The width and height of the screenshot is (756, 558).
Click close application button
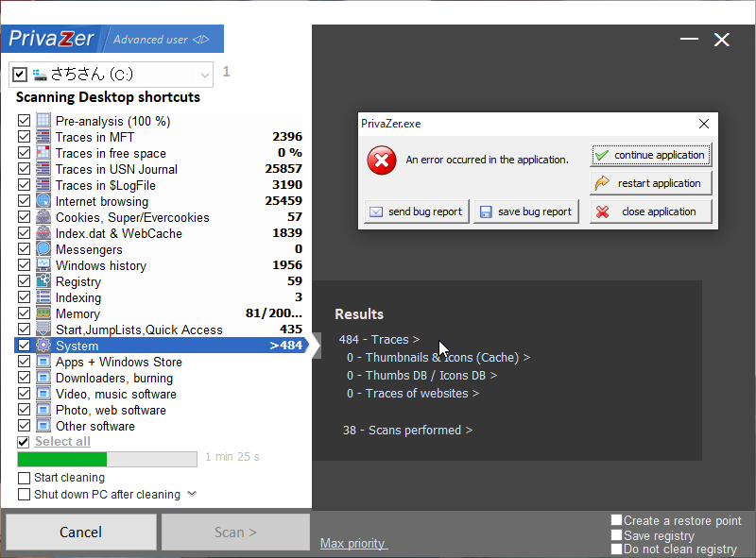(650, 211)
